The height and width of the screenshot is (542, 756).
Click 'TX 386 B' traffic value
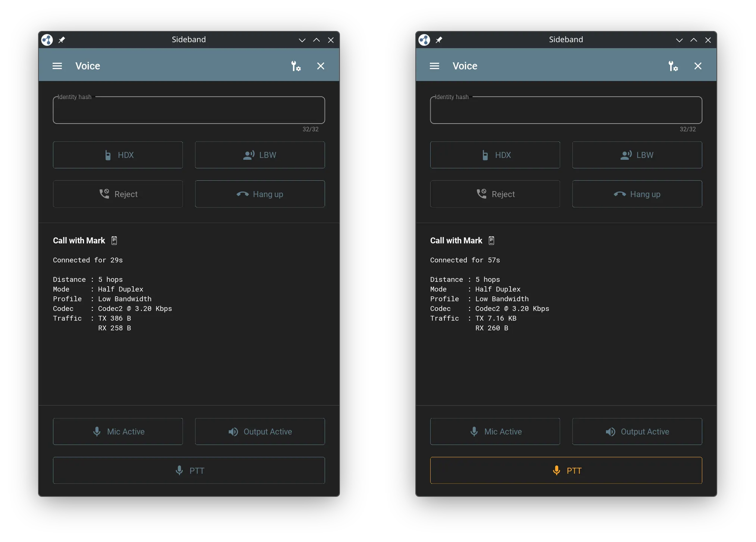click(115, 318)
